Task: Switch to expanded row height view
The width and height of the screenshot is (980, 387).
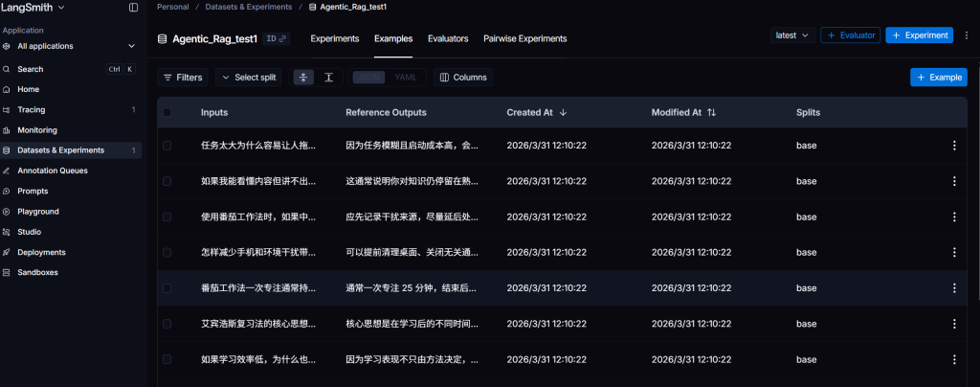Action: (329, 78)
